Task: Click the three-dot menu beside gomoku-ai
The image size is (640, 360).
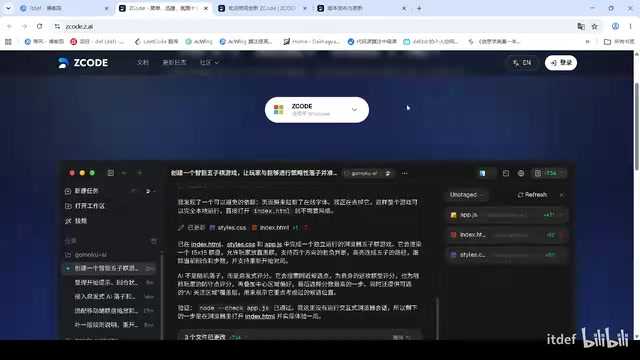Action: tap(404, 173)
